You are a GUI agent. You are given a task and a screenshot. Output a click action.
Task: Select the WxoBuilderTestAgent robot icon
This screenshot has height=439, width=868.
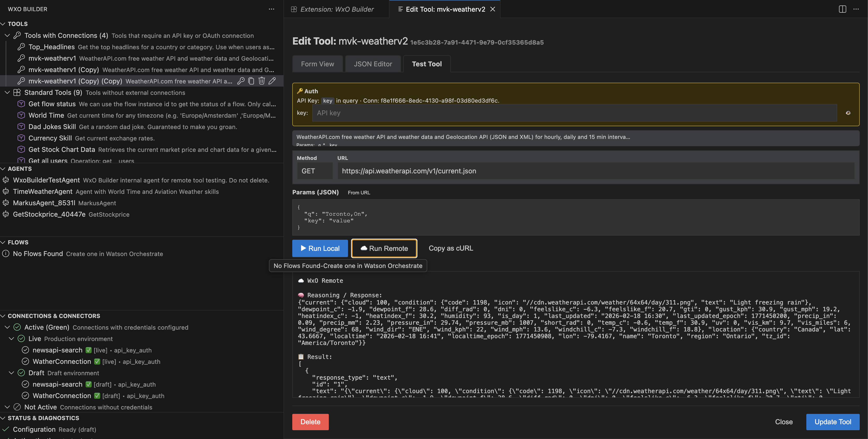[5, 180]
